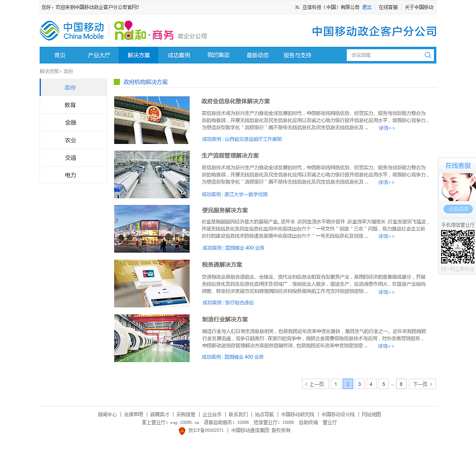Select 农业 in the sidebar
The height and width of the screenshot is (456, 476).
coord(73,140)
